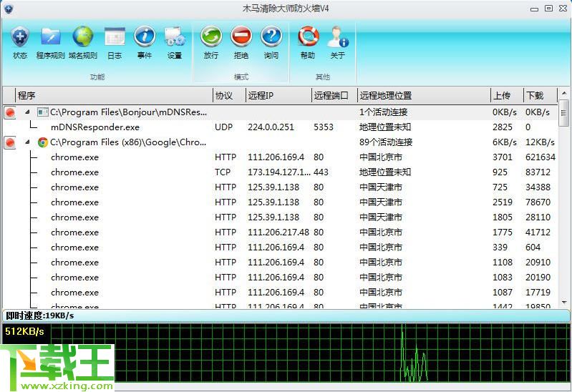Collapse the Google Chrome tree group
Image resolution: width=572 pixels, height=392 pixels.
(x=28, y=142)
